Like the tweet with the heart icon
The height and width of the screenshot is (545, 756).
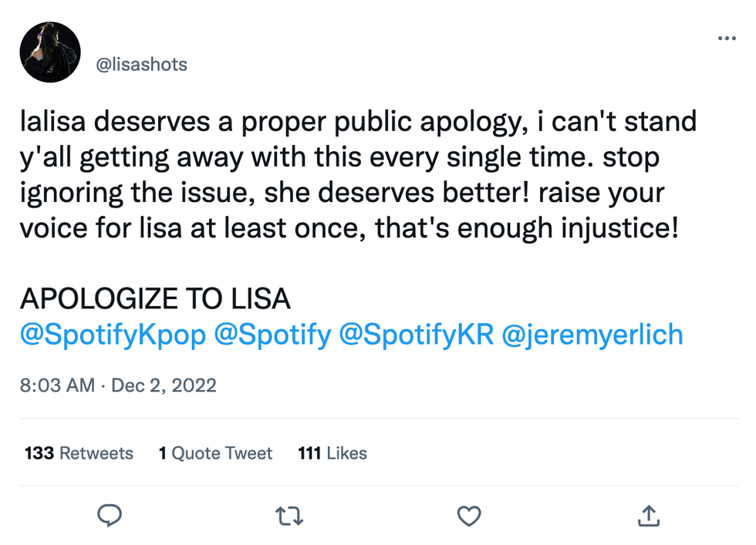469,516
